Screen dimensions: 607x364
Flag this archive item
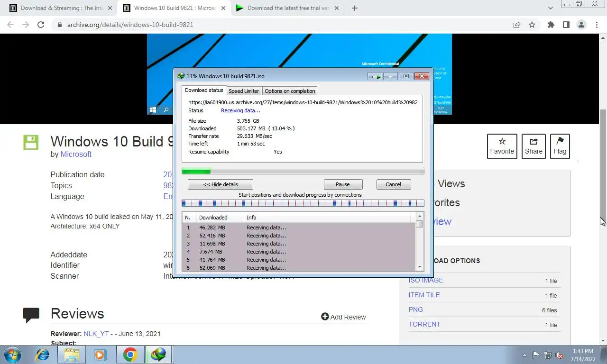tap(560, 146)
